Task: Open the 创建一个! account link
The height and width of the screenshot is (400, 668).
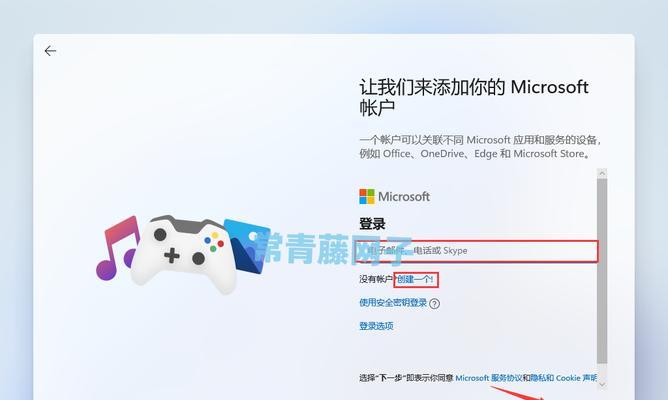Action: point(415,279)
